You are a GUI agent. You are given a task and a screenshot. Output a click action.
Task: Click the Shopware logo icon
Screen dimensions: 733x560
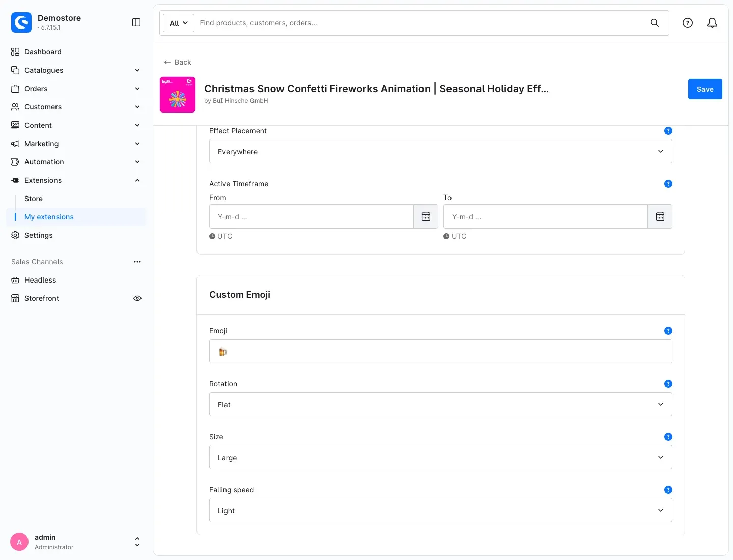[21, 22]
